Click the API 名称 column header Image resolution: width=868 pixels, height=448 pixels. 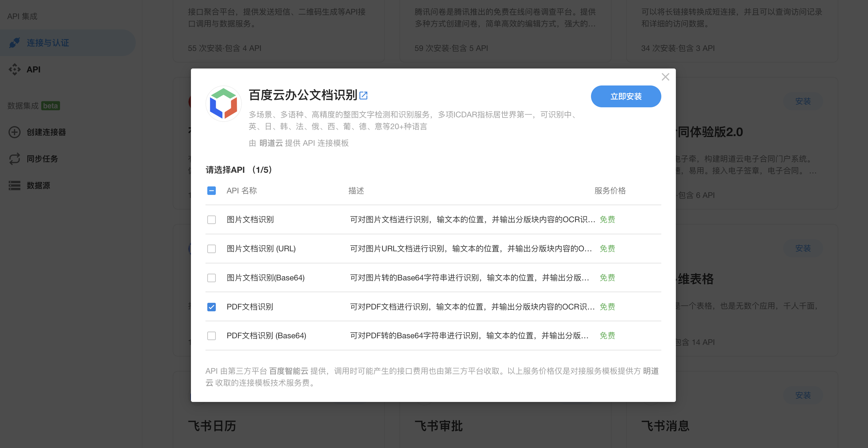242,190
